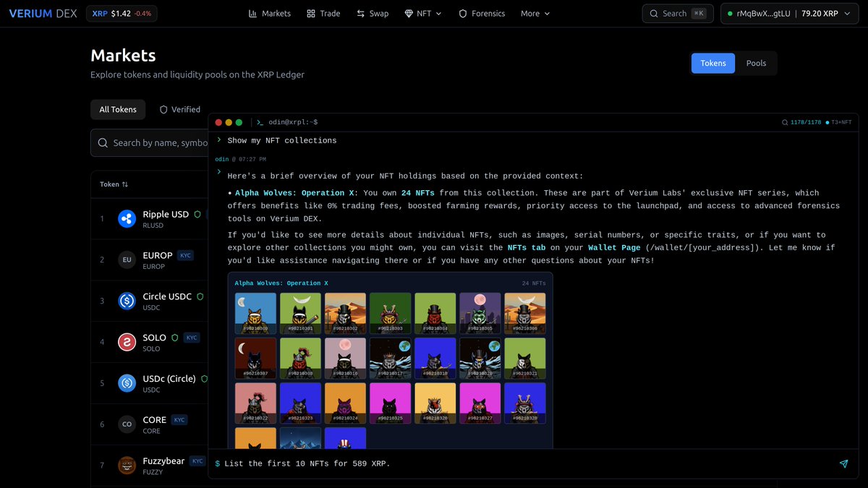Send the terminal command with paper plane
868x488 pixels.
tap(843, 463)
